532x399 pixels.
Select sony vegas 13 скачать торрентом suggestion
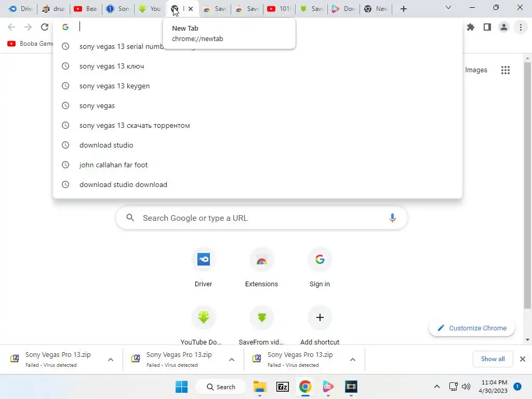(258, 125)
